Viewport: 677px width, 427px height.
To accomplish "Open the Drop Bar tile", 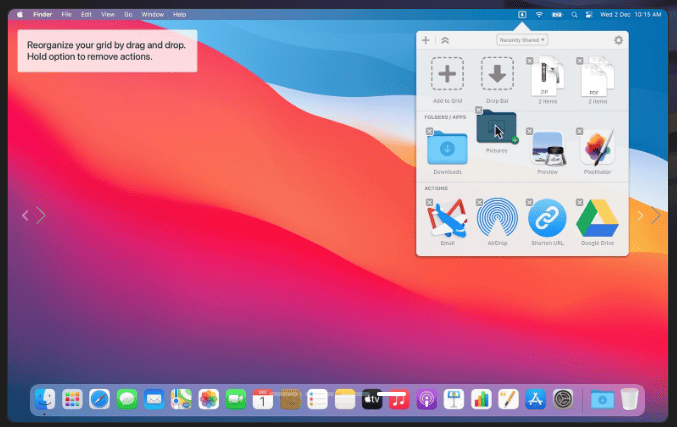I will point(497,74).
